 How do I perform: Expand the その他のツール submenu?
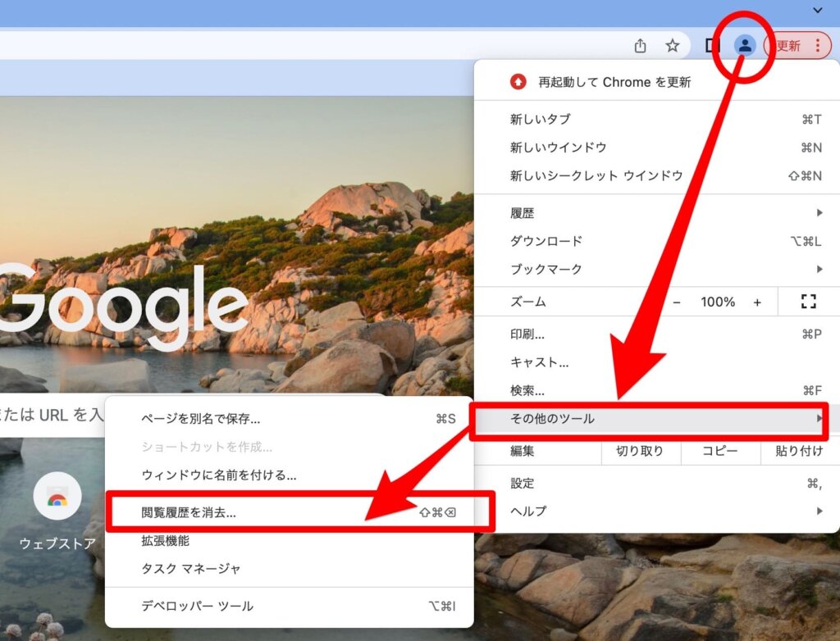click(657, 419)
